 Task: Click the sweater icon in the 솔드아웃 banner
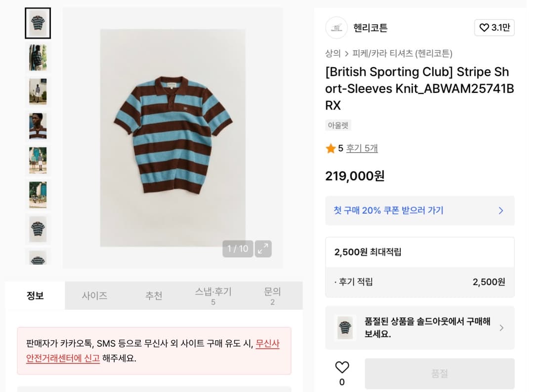pyautogui.click(x=345, y=327)
